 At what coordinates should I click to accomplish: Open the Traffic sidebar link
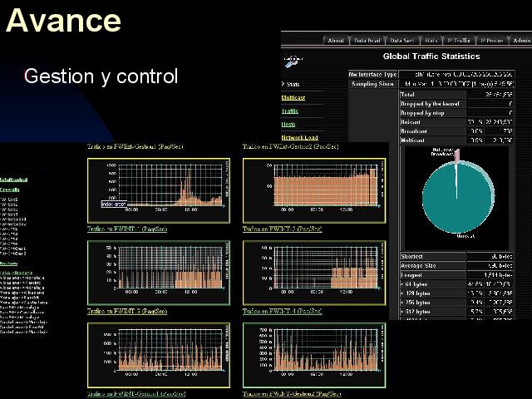click(x=290, y=111)
